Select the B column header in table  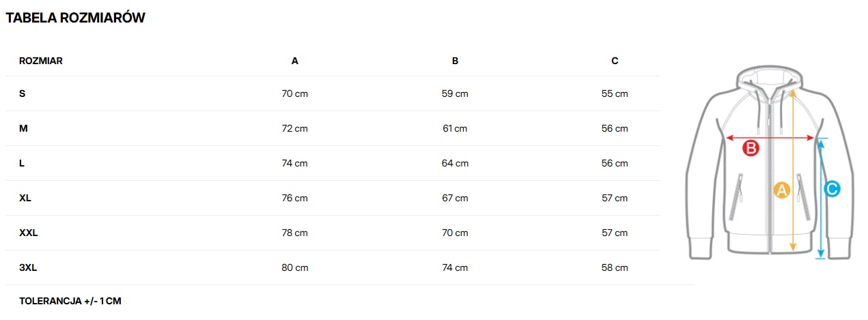point(455,61)
